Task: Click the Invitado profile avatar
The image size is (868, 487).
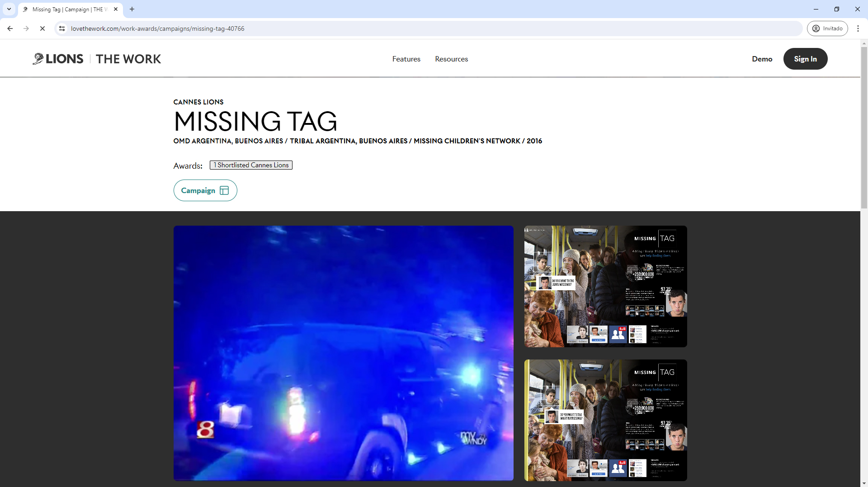Action: [816, 28]
